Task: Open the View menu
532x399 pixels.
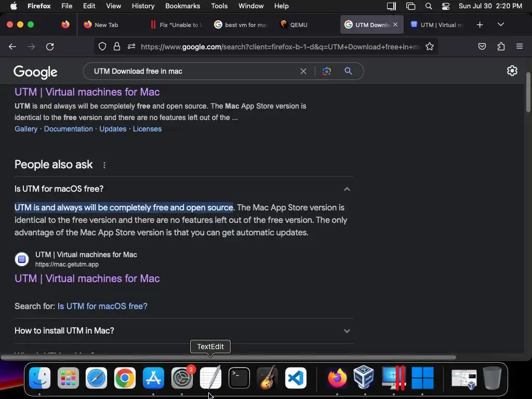Action: tap(113, 6)
